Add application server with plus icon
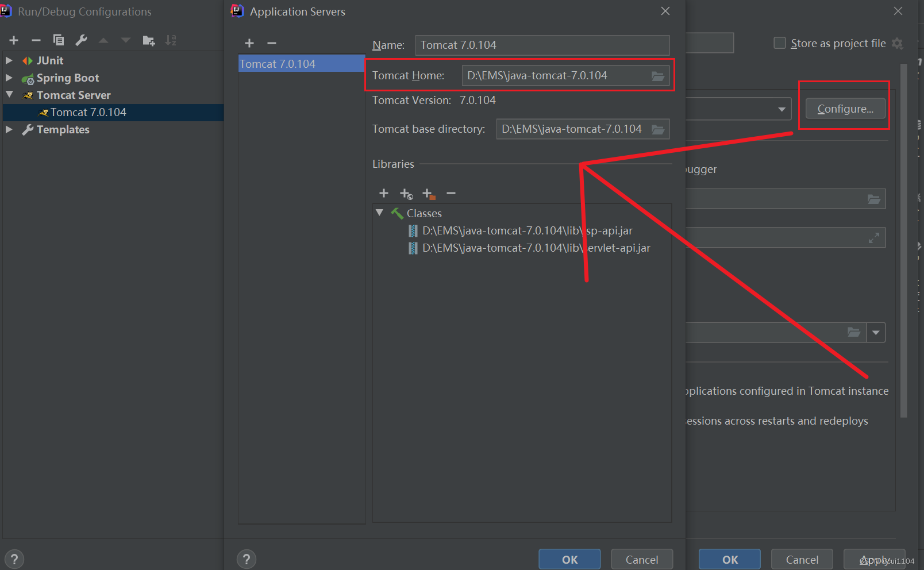 (x=249, y=43)
